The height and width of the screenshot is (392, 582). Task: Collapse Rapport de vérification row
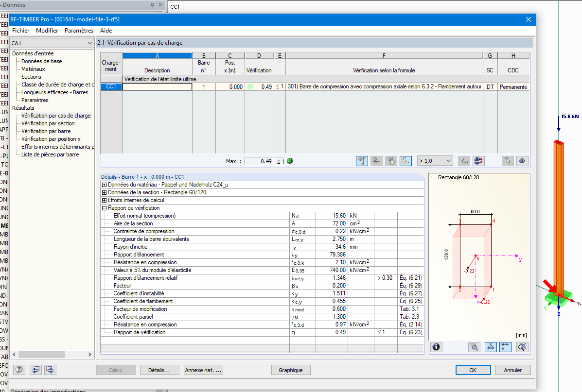(105, 208)
